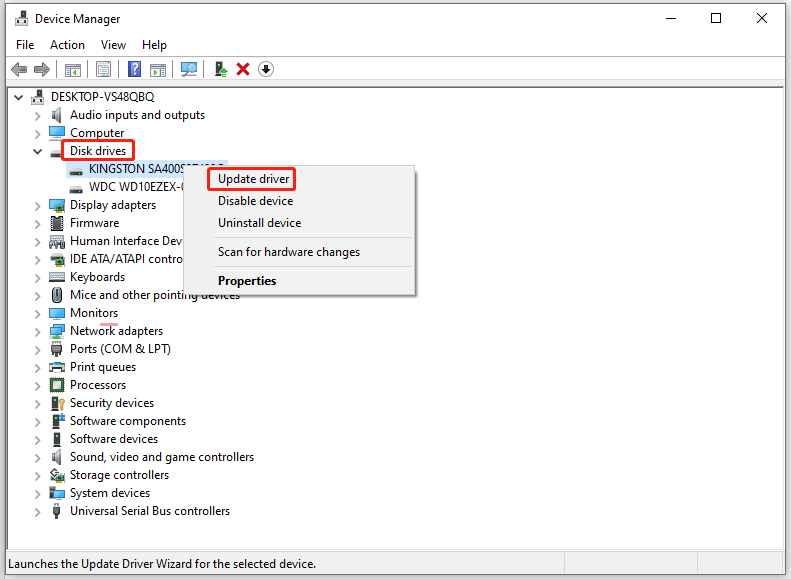Click the red X Uninstall device icon
The width and height of the screenshot is (791, 579).
(x=243, y=69)
